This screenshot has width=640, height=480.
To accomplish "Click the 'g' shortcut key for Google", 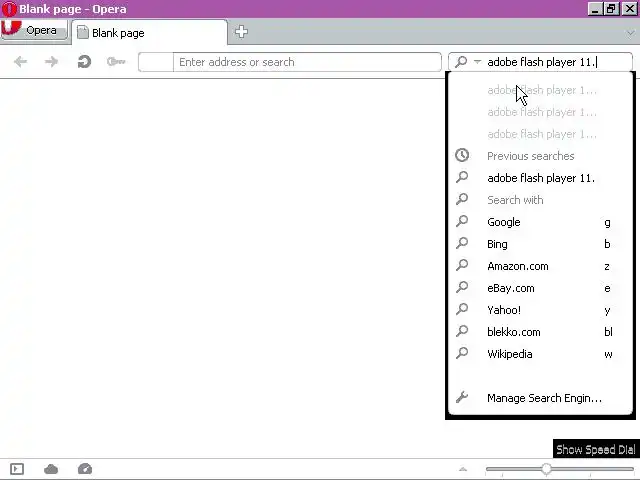I will click(x=607, y=222).
